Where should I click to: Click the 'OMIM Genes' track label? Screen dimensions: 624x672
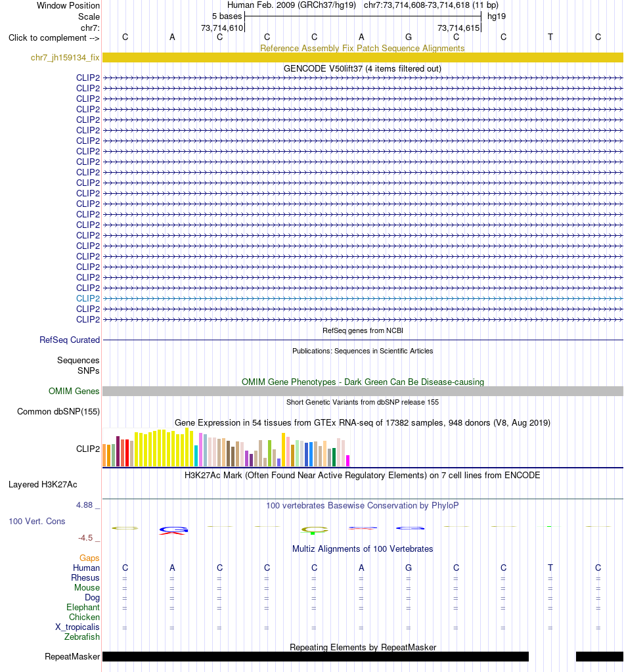click(x=74, y=391)
